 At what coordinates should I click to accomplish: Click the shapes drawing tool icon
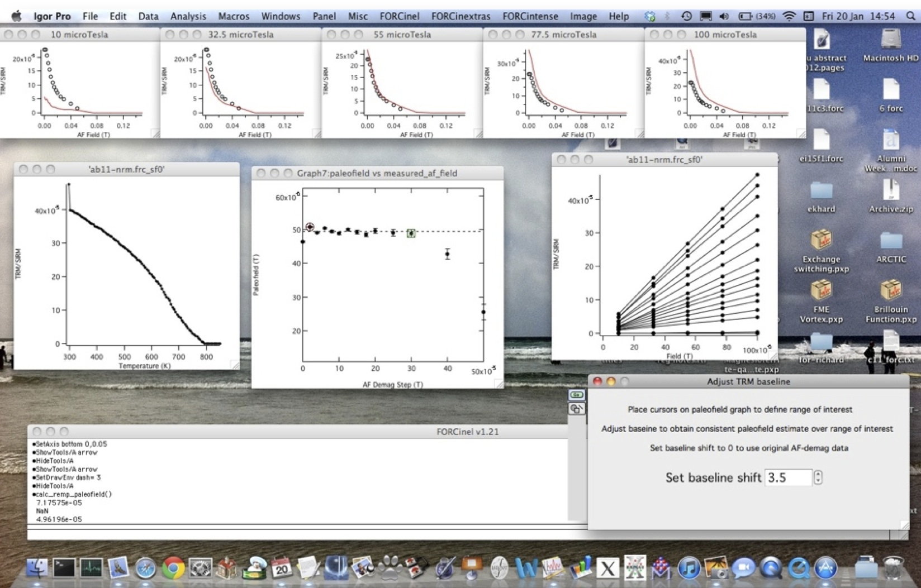tap(576, 409)
